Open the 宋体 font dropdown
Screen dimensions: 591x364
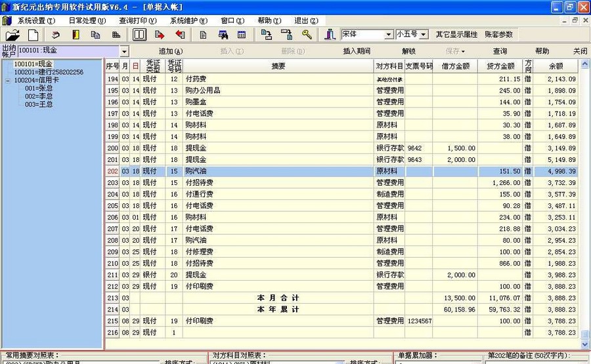388,35
